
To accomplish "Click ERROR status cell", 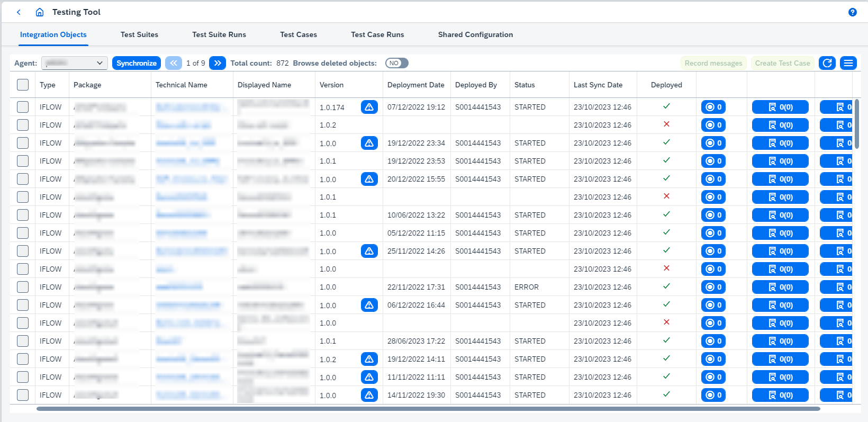I will [x=527, y=287].
